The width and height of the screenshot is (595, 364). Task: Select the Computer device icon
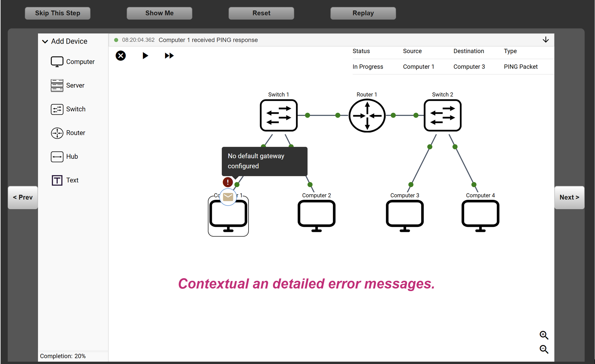(57, 62)
